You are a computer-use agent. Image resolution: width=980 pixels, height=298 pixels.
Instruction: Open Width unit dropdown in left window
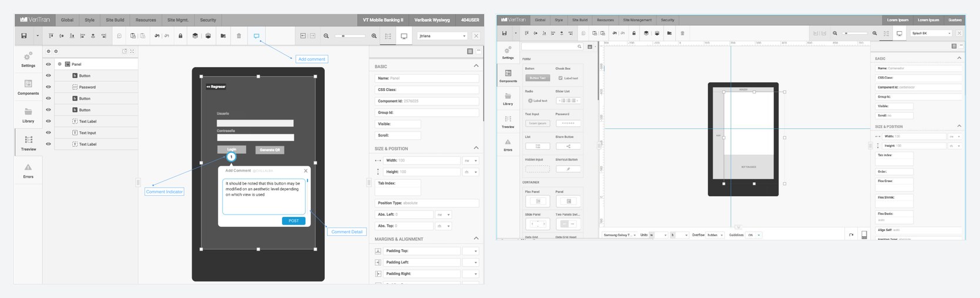471,160
